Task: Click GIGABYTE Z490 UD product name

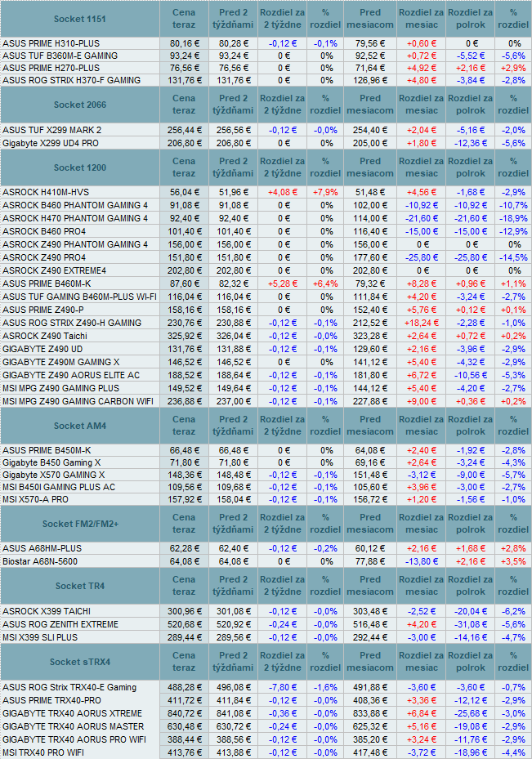Action: 42,349
